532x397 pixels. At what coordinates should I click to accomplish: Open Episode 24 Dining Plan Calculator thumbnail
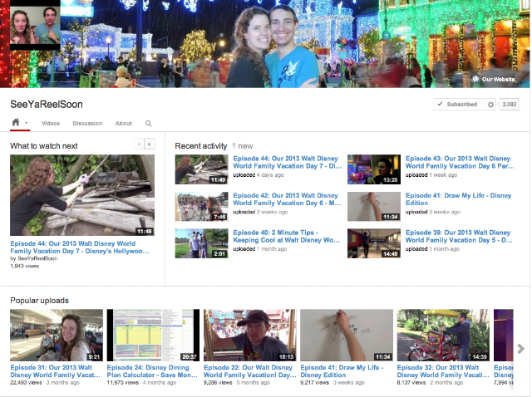tap(153, 335)
